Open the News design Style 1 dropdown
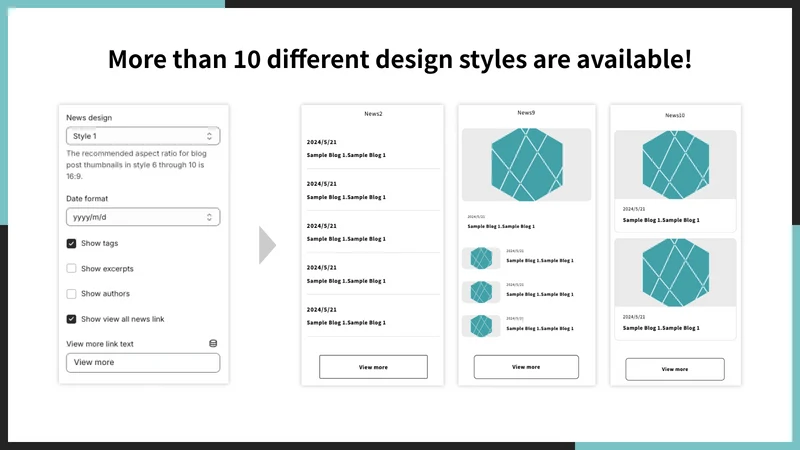 click(143, 136)
